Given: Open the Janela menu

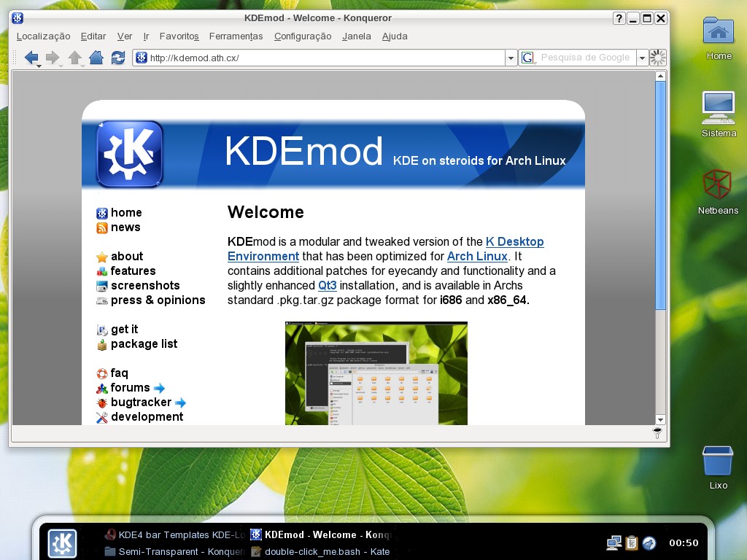Looking at the screenshot, I should pyautogui.click(x=356, y=36).
